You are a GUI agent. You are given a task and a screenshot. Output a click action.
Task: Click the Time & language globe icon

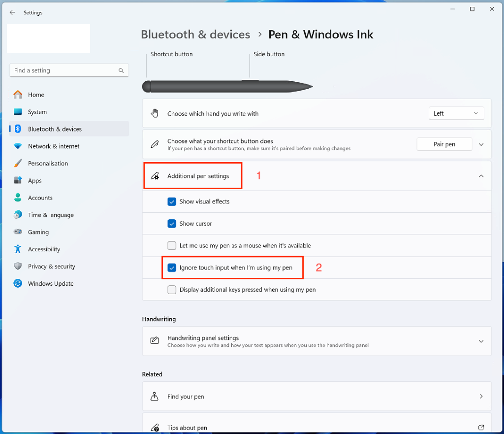(x=18, y=215)
